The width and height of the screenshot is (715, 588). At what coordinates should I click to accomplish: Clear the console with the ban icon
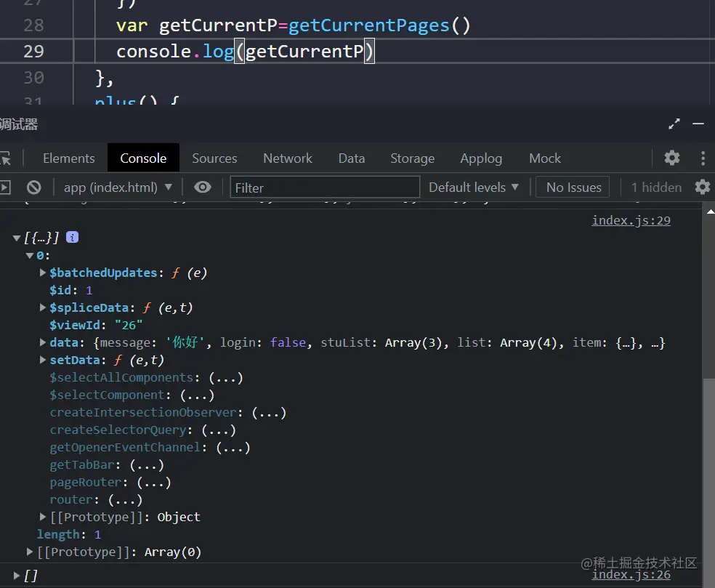tap(33, 188)
